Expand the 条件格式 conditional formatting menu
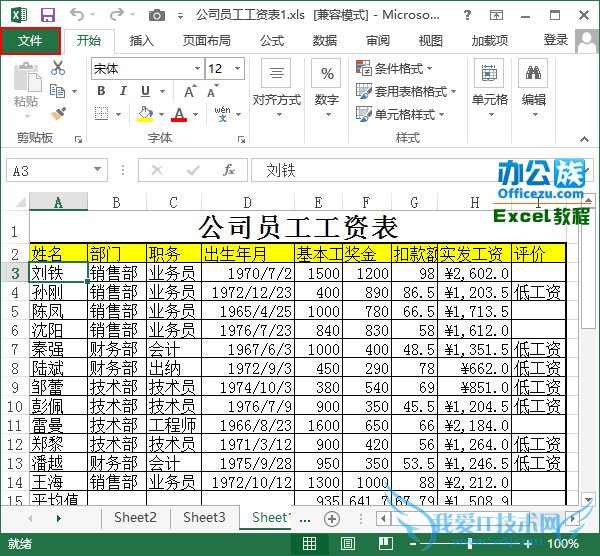Viewport: 600px width, 556px height. point(395,69)
